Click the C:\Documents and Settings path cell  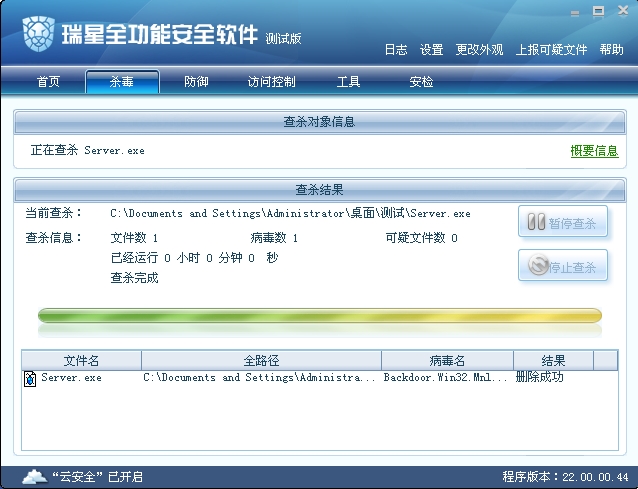(x=259, y=378)
